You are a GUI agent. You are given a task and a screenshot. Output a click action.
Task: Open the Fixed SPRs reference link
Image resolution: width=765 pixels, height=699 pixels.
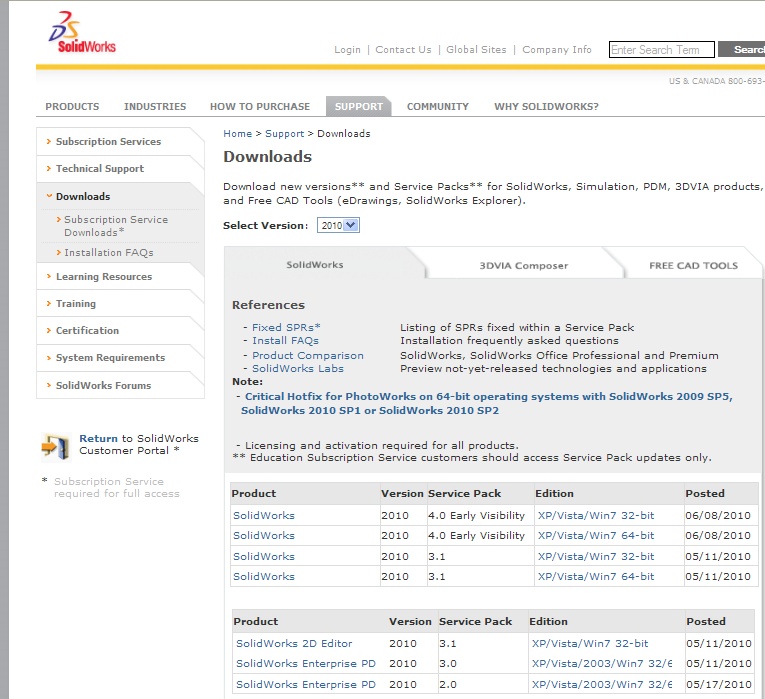point(286,327)
